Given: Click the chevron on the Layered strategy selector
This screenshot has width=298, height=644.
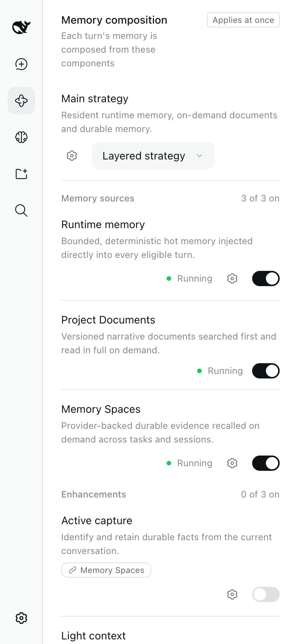Looking at the screenshot, I should (199, 156).
